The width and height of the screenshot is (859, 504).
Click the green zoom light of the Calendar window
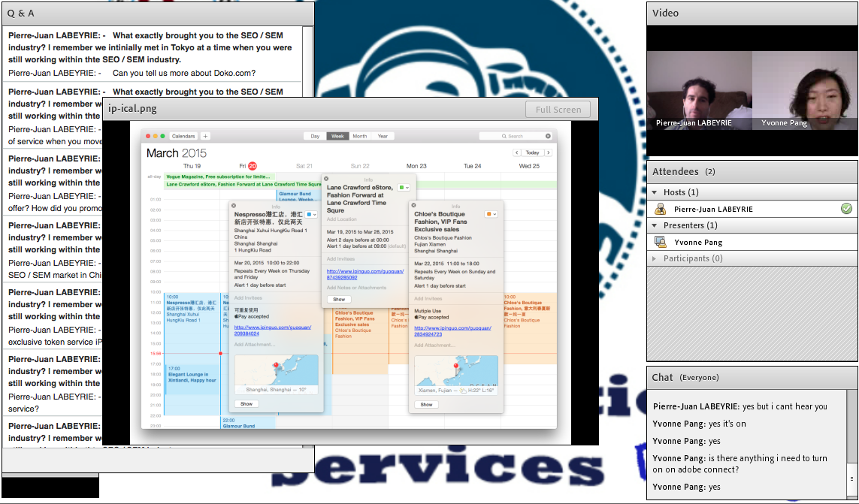[x=162, y=136]
